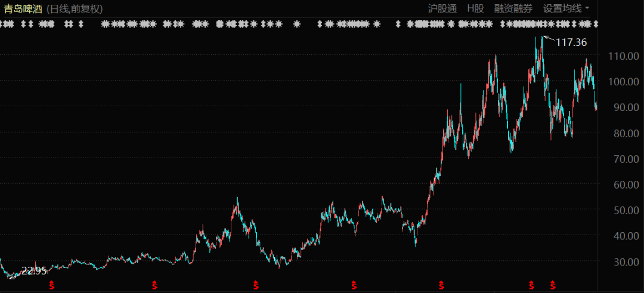Click the first red S marker from the left
Screen dimensions: 644x293
(x=51, y=285)
